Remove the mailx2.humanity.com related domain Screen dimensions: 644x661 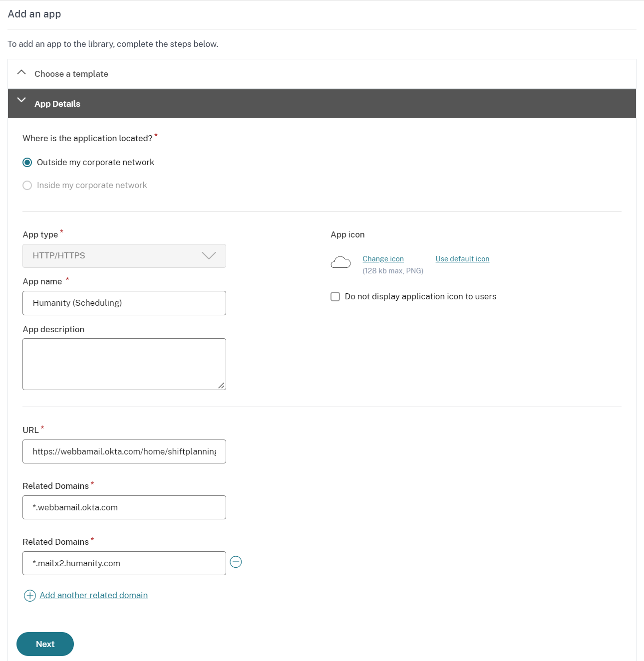point(236,562)
